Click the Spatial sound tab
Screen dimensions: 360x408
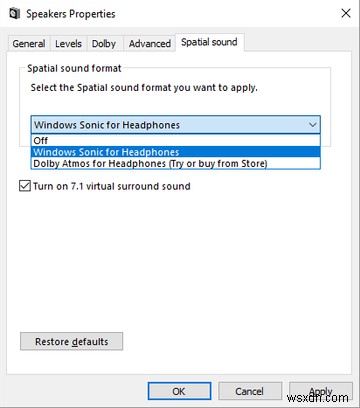[x=209, y=42]
